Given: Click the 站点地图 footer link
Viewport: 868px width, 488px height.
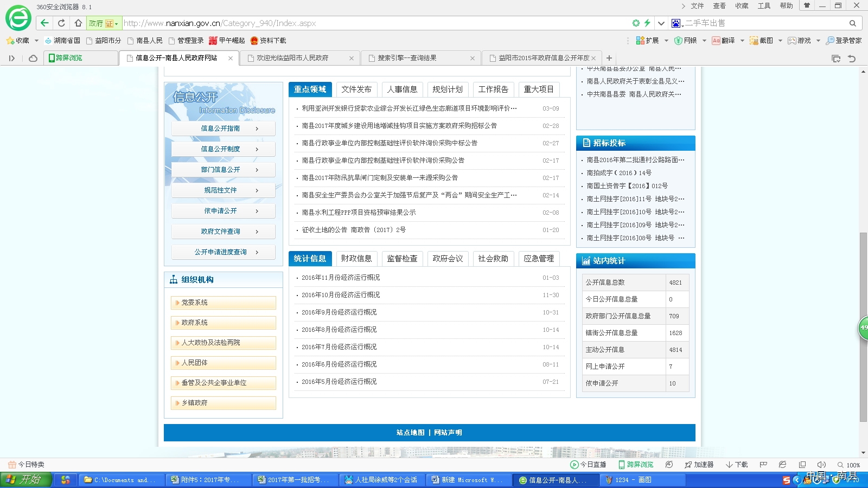Looking at the screenshot, I should point(410,433).
